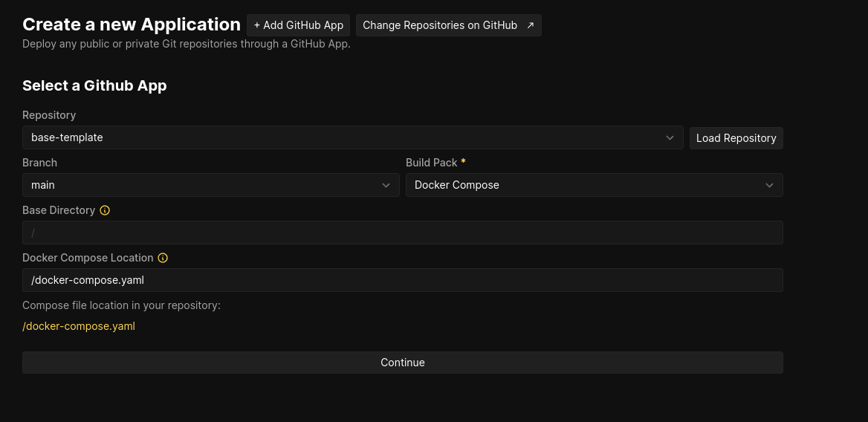
Task: Open Change Repositories on GitHub
Action: coord(440,25)
